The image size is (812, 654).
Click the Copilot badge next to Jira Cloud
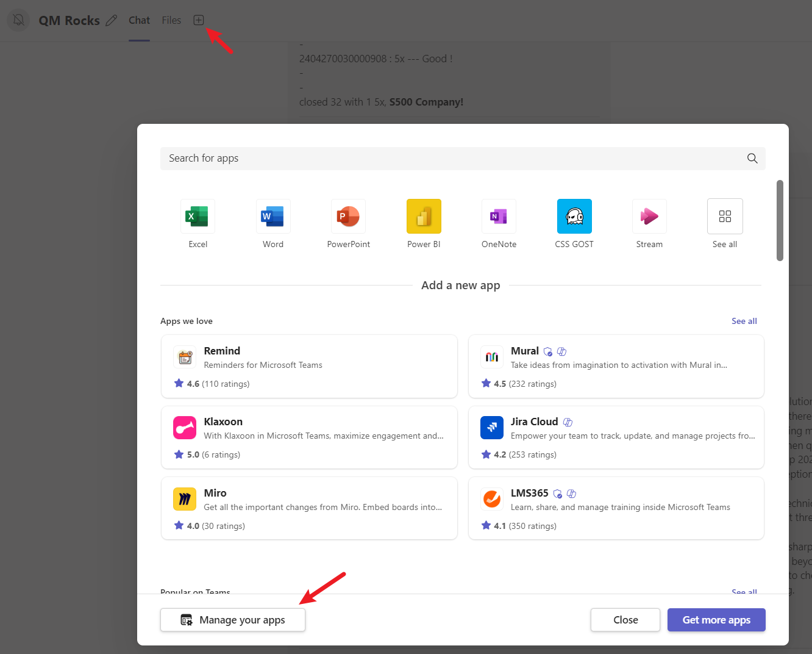pos(568,422)
